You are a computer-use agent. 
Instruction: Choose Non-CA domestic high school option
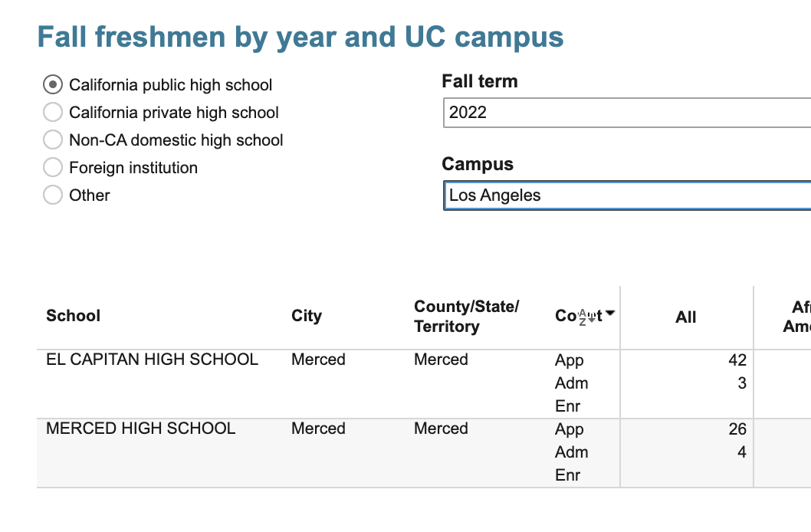click(53, 140)
